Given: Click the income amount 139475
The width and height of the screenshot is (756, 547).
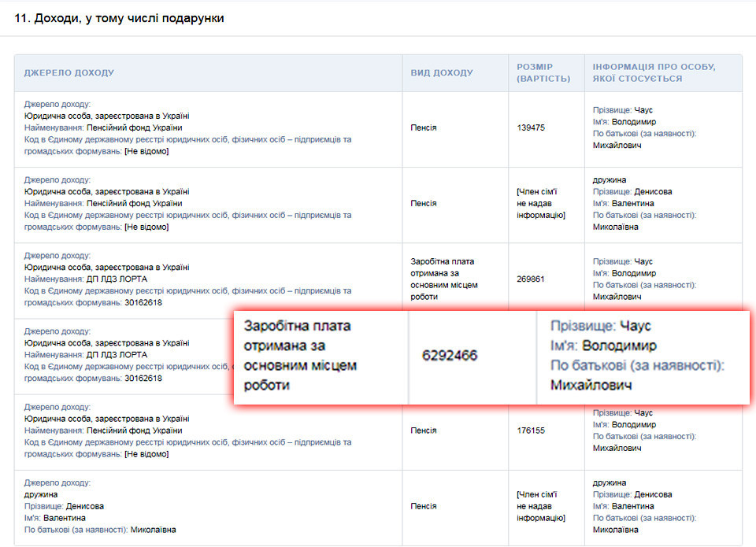Looking at the screenshot, I should 531,128.
